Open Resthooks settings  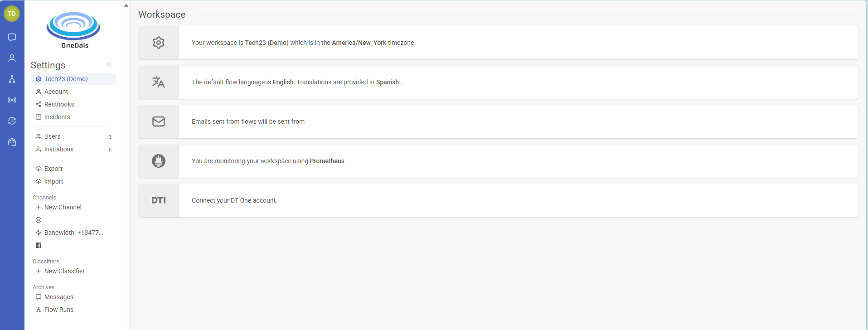point(59,104)
